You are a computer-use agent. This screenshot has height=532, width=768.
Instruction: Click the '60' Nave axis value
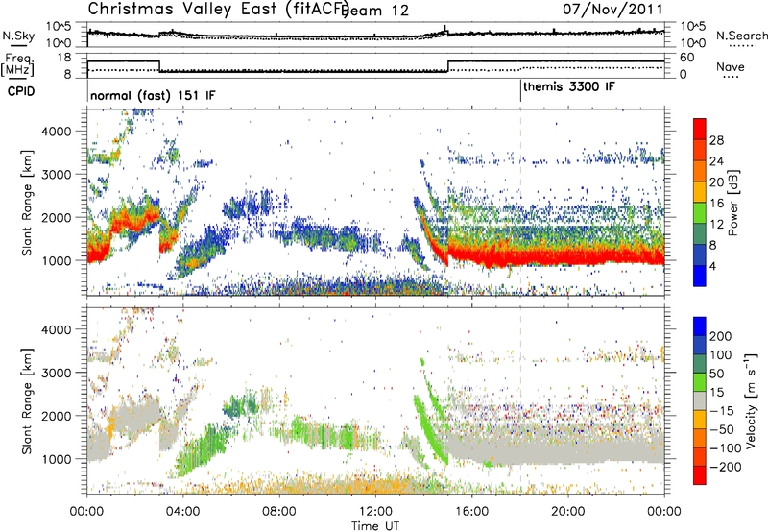(687, 58)
